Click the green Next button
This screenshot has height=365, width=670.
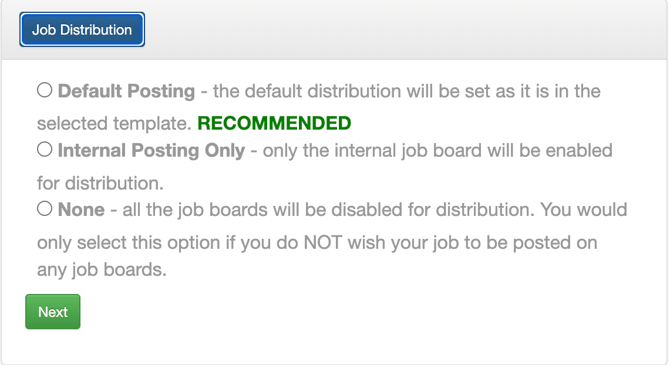(x=53, y=312)
